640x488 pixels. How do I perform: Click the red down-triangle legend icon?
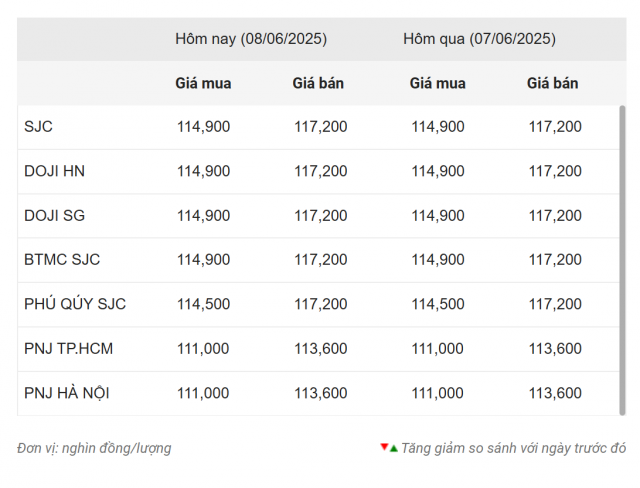click(384, 447)
